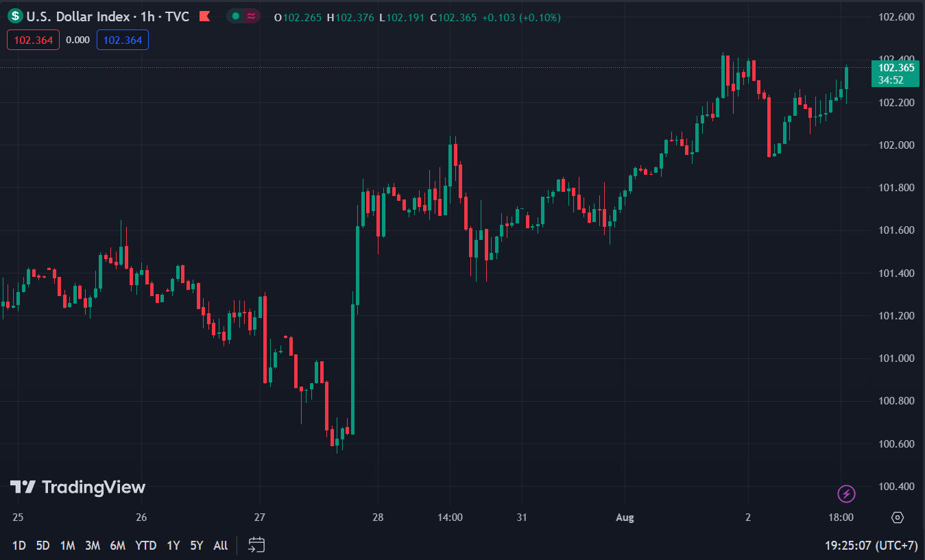Open chart settings gear icon on axis
This screenshot has height=560, width=925.
897,518
